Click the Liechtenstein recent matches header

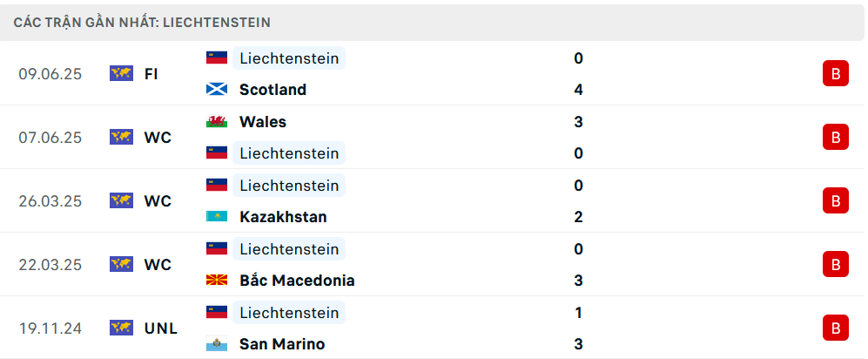142,22
